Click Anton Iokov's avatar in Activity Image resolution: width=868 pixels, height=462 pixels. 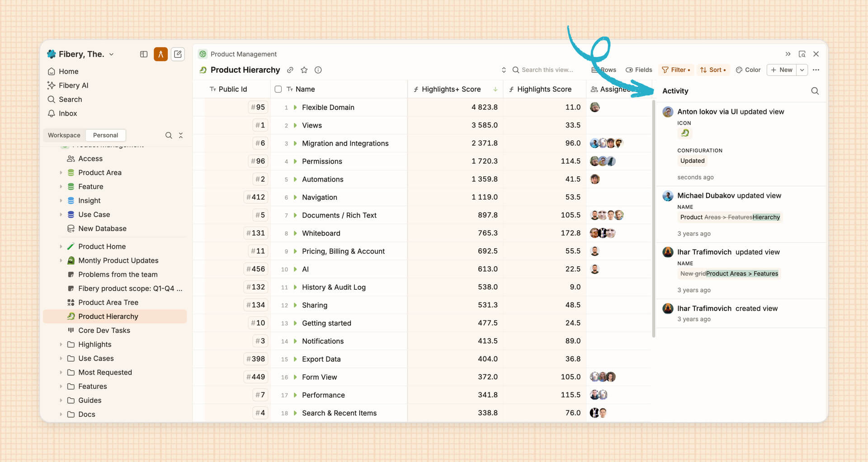pyautogui.click(x=668, y=112)
